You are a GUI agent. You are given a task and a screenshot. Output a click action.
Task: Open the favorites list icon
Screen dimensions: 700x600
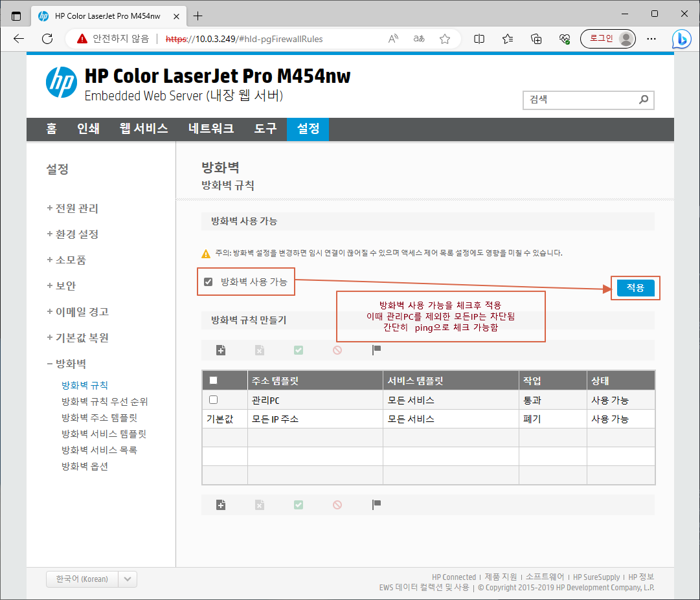(508, 39)
